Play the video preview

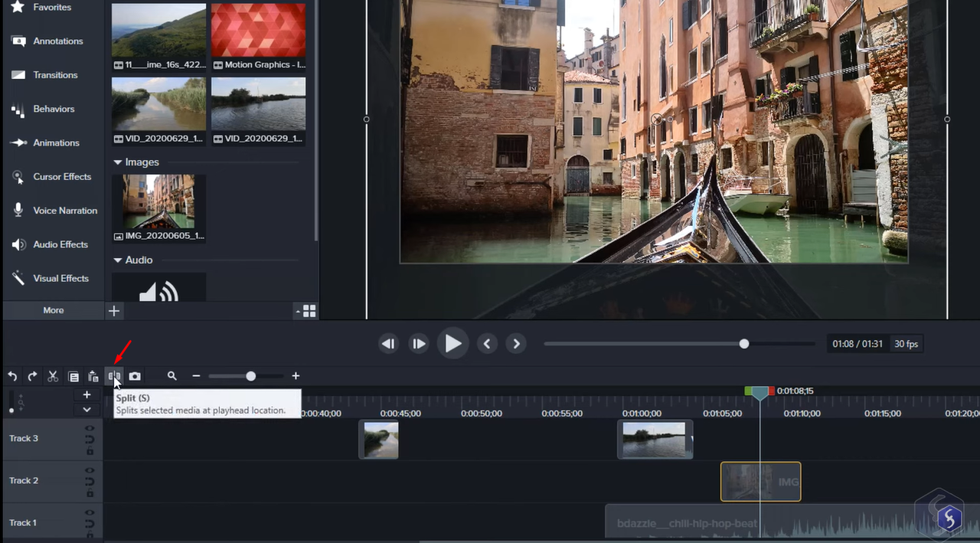pos(452,344)
